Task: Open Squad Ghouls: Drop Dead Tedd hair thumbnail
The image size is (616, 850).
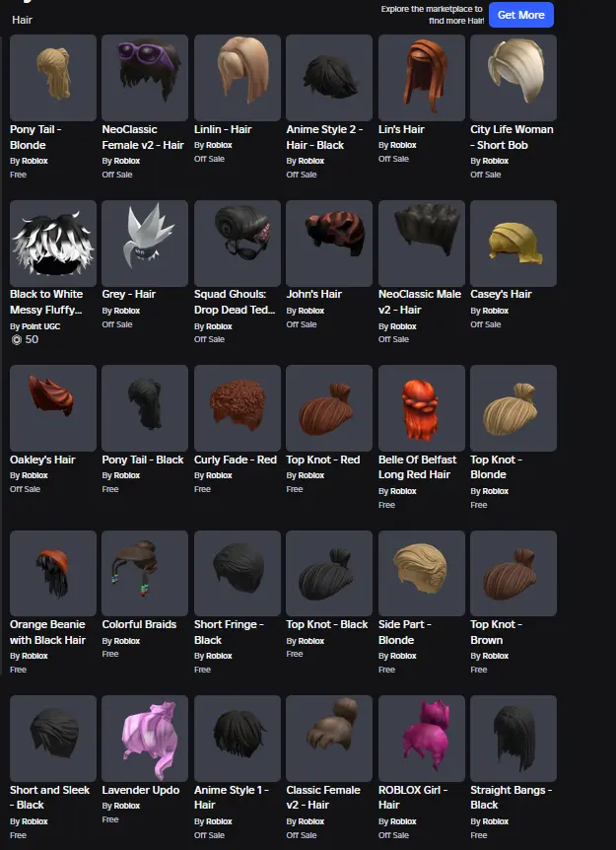Action: tap(238, 244)
